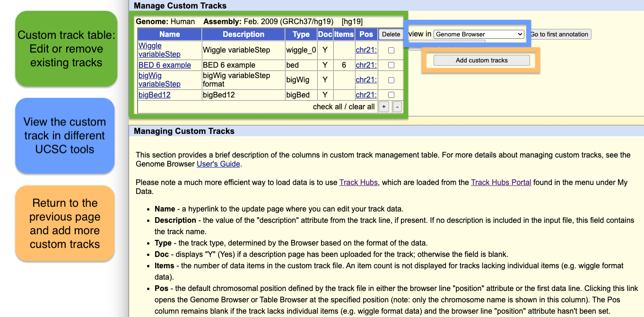The height and width of the screenshot is (317, 644).
Task: Click the plus button below track table
Action: point(383,107)
